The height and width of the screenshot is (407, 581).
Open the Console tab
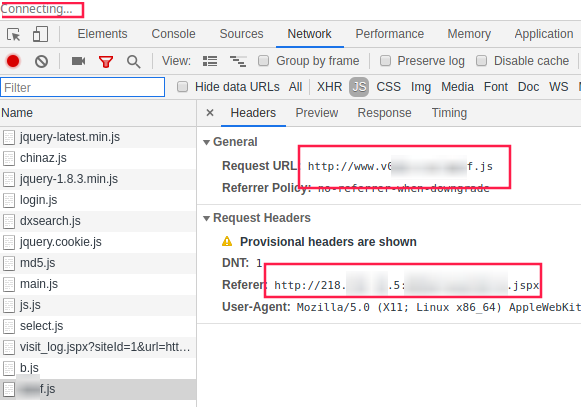173,34
